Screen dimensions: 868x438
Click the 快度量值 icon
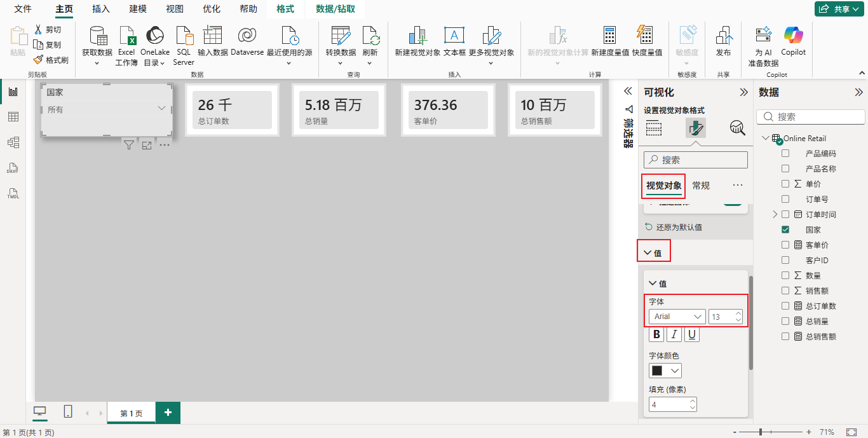coord(644,36)
